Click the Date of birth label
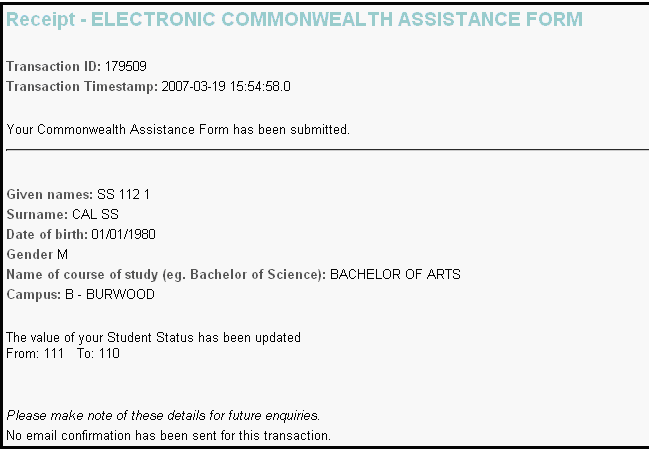This screenshot has height=451, width=649. (x=47, y=234)
